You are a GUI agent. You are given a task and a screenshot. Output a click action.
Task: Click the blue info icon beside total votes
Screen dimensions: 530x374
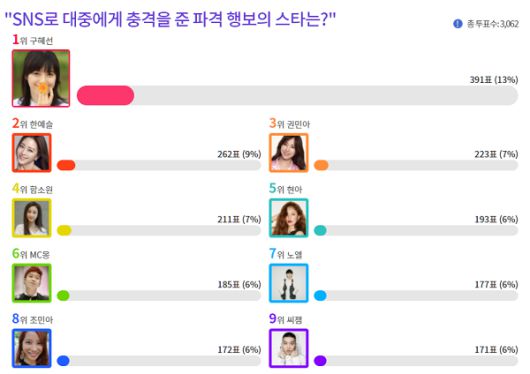click(457, 24)
